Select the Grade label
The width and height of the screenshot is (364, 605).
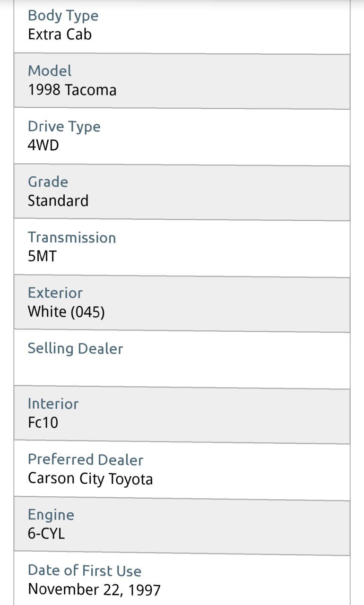pyautogui.click(x=48, y=182)
